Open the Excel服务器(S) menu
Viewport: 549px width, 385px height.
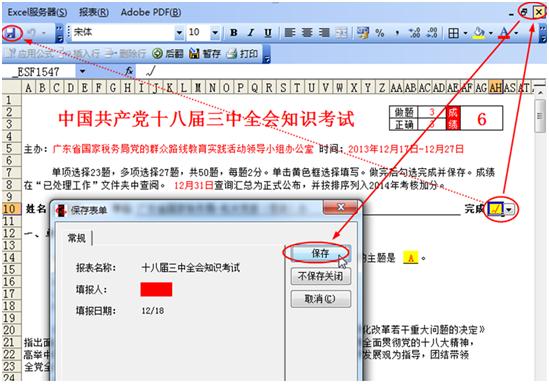(x=37, y=12)
